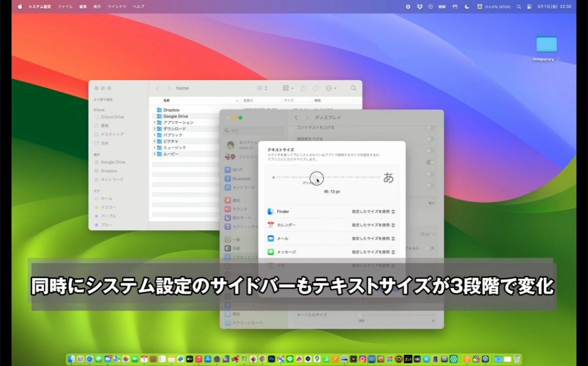588x366 pixels.
Task: Open ネットワーク in System Settings sidebar
Action: click(x=240, y=187)
